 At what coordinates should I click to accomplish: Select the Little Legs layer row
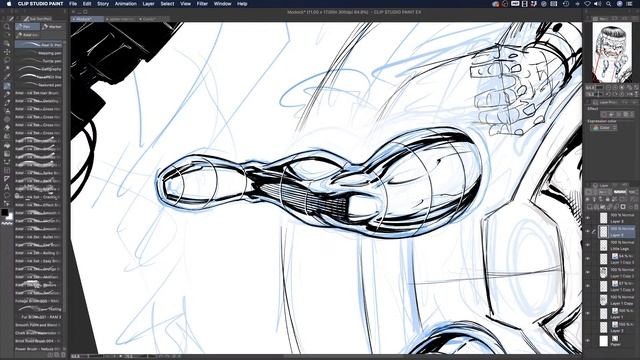click(616, 245)
